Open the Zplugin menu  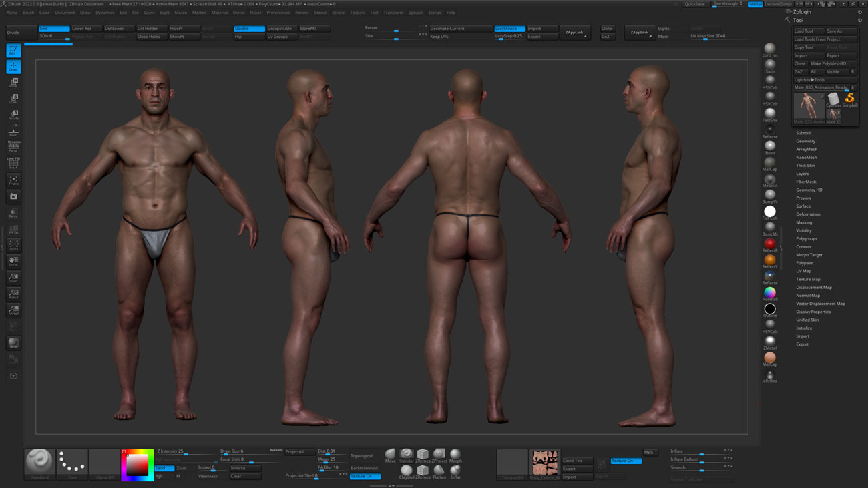417,12
